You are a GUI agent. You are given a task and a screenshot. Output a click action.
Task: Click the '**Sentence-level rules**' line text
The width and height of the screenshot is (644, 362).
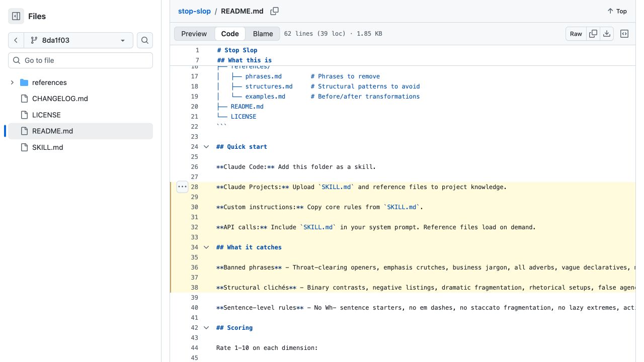pos(426,308)
